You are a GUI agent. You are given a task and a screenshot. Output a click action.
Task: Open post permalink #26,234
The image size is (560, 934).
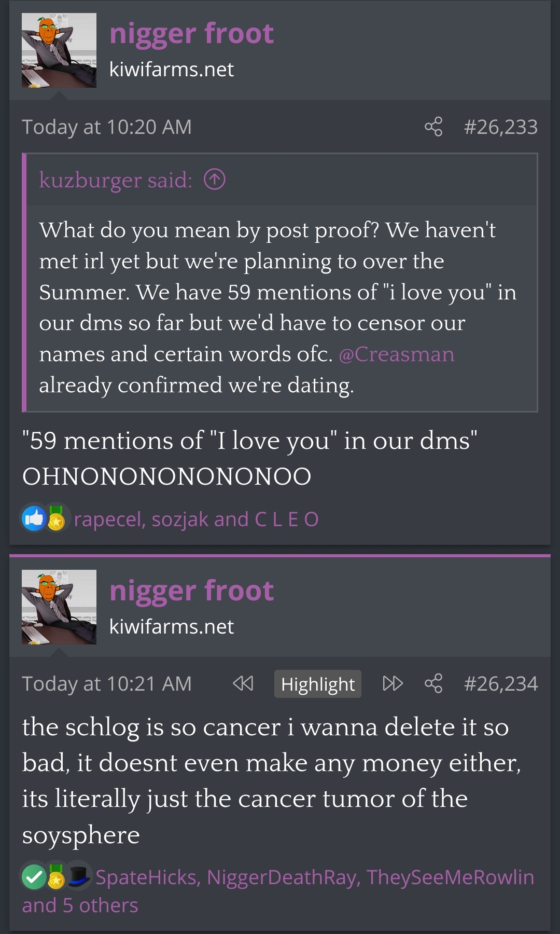501,684
